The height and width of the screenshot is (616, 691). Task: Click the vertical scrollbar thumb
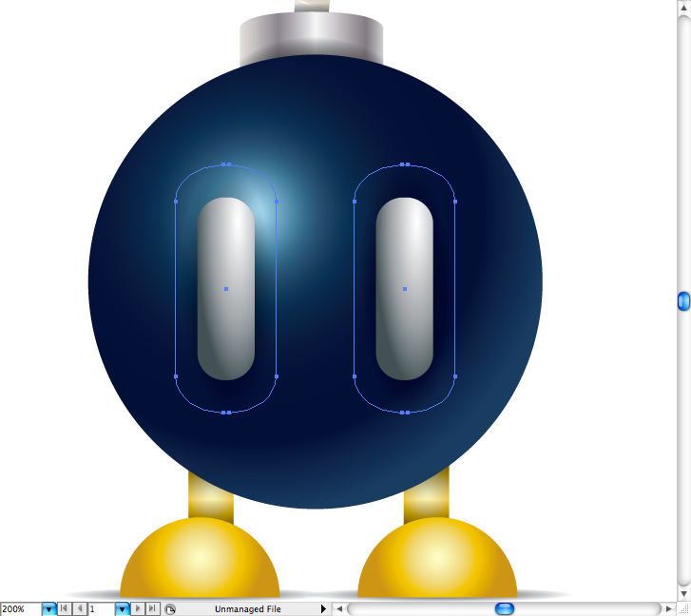tap(683, 301)
